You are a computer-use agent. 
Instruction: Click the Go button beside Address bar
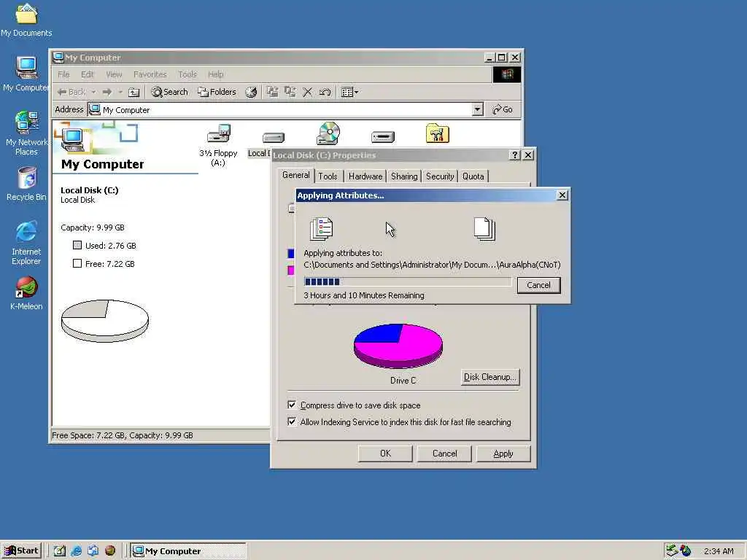(503, 109)
